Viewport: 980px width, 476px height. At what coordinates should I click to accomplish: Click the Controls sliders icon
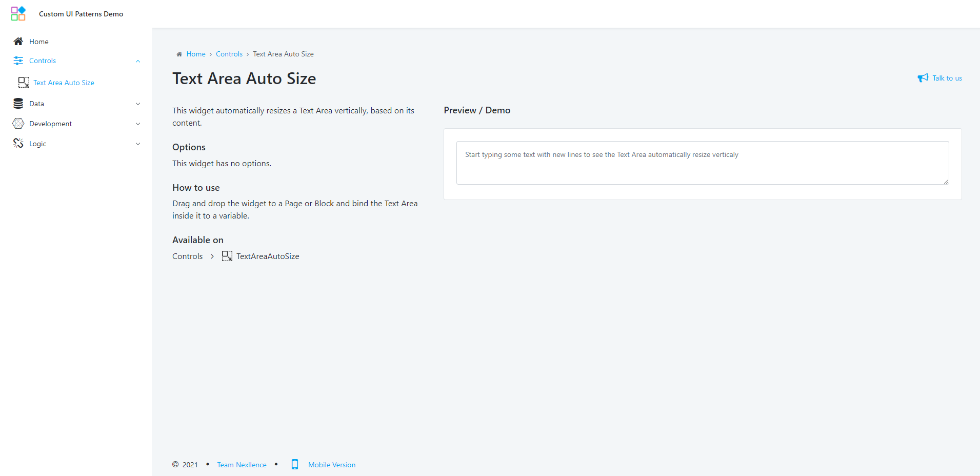pos(18,61)
